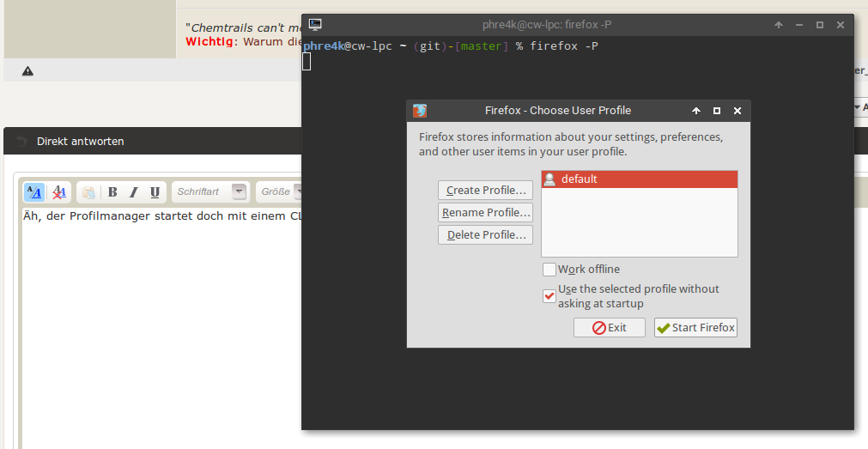Click the Wichtig text in the forum signature
Screen dimensions: 868x449
209,42
